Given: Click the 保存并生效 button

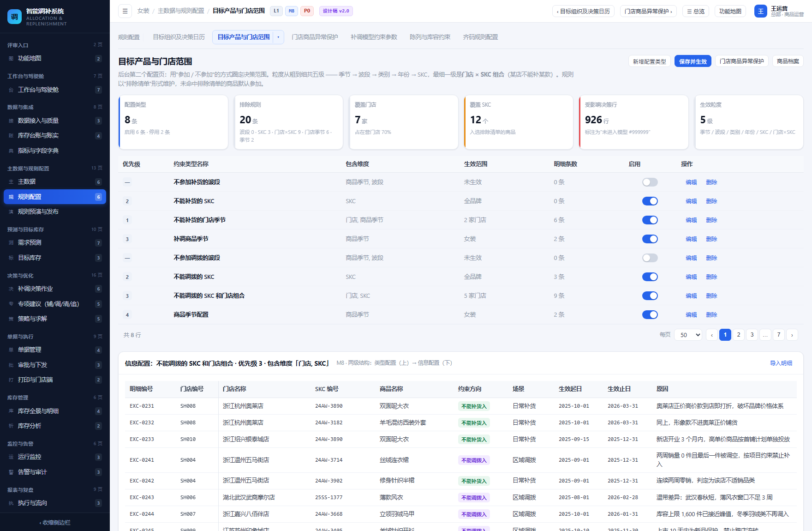Looking at the screenshot, I should 693,61.
